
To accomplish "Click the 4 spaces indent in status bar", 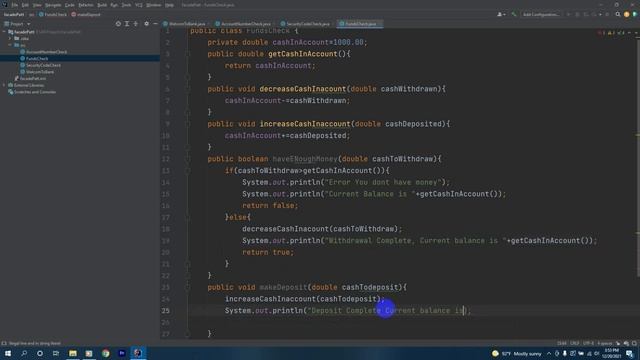I will [x=604, y=343].
